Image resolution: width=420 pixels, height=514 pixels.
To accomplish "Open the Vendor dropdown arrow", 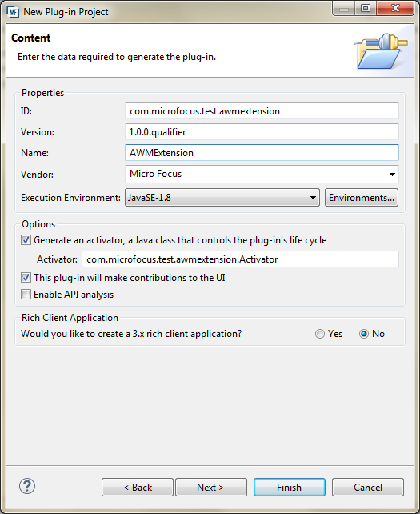I will 392,174.
